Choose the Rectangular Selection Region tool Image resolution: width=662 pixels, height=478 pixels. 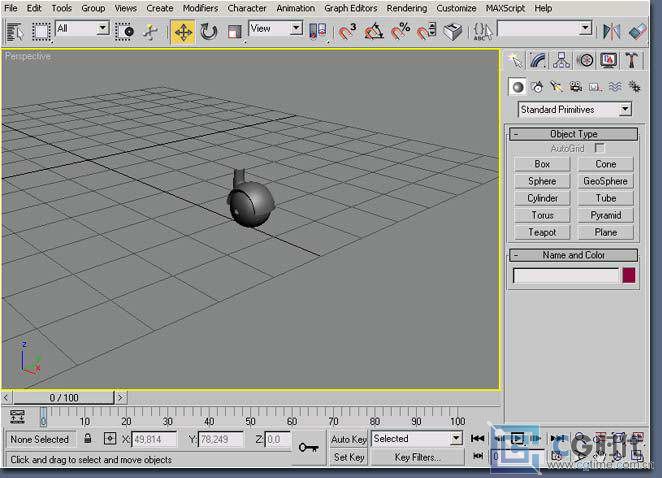tap(41, 32)
